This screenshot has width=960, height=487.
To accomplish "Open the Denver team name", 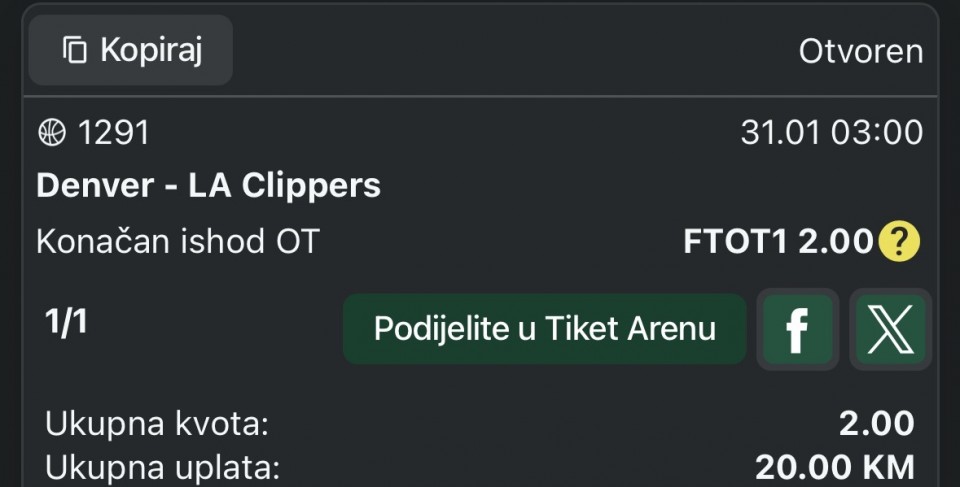I will click(x=97, y=186).
